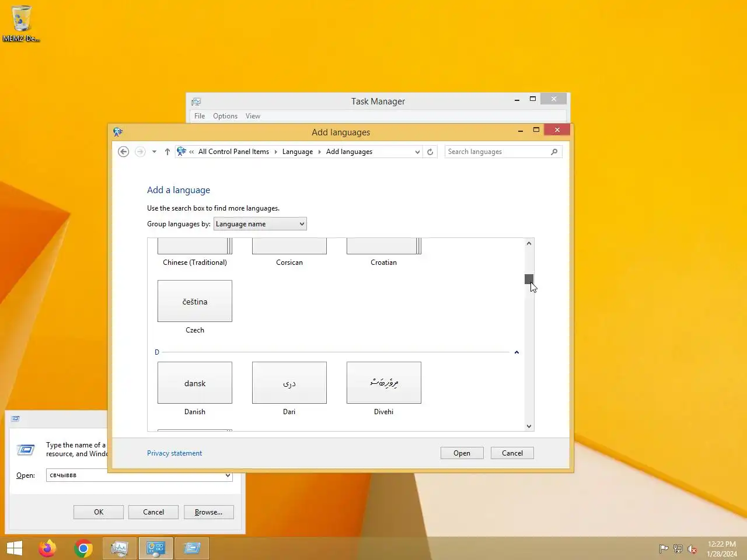Go up one level with Up arrow
Image resolution: width=747 pixels, height=560 pixels.
coord(167,152)
